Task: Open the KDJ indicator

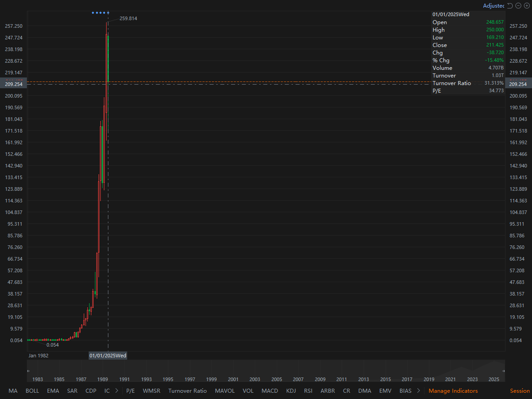Action: click(x=291, y=391)
